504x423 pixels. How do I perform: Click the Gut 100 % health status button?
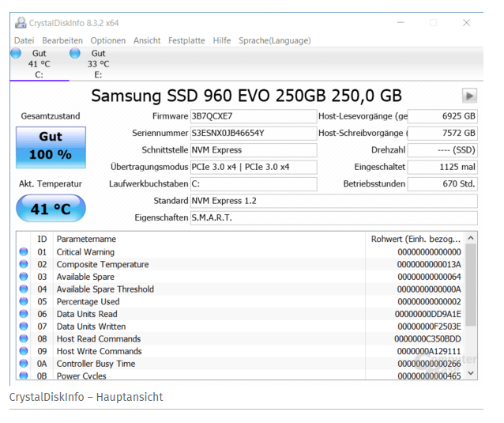click(x=51, y=147)
